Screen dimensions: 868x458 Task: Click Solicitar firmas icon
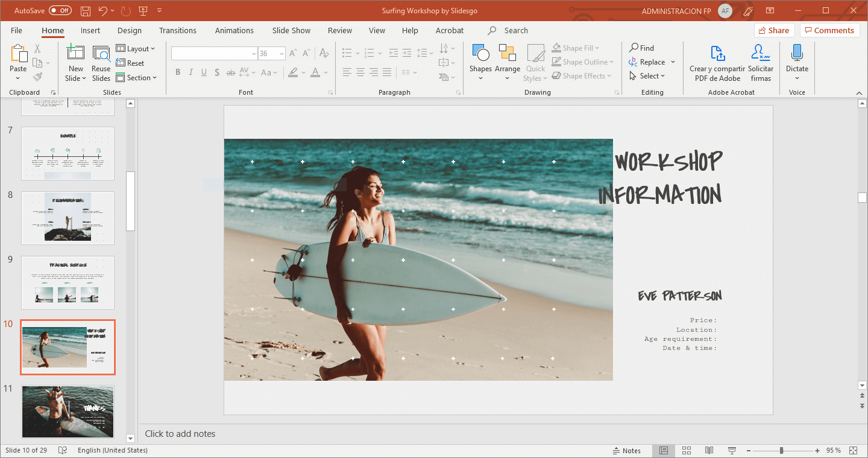[761, 63]
